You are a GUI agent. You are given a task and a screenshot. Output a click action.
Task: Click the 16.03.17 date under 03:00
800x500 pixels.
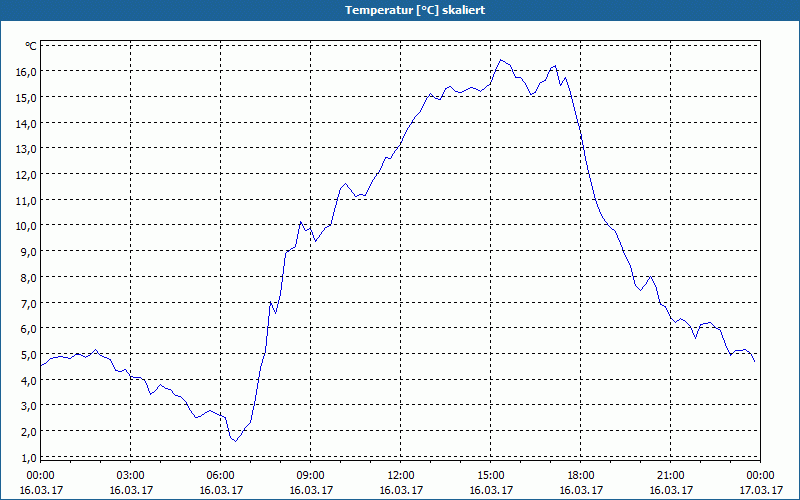click(x=131, y=490)
